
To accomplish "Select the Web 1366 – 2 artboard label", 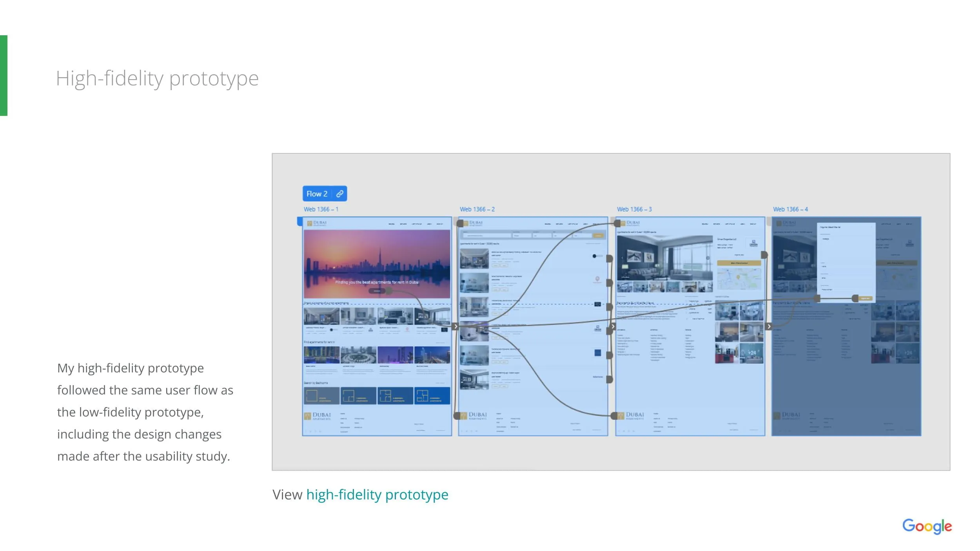I will coord(477,209).
